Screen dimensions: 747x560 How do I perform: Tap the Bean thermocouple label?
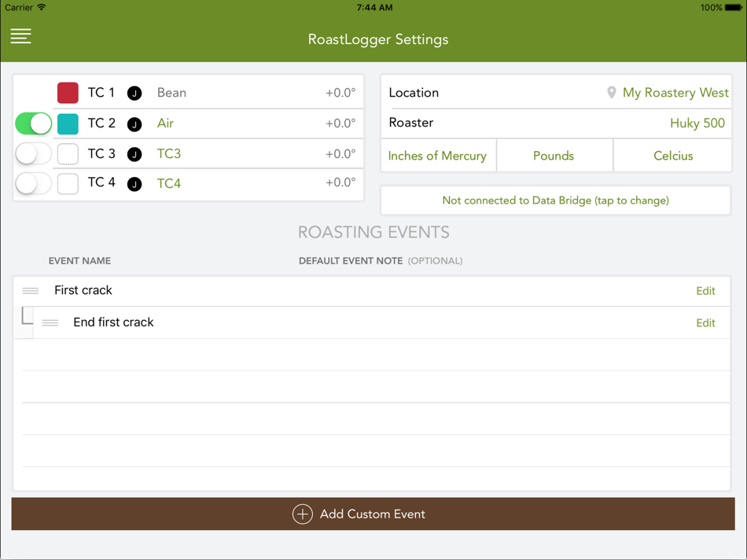171,93
